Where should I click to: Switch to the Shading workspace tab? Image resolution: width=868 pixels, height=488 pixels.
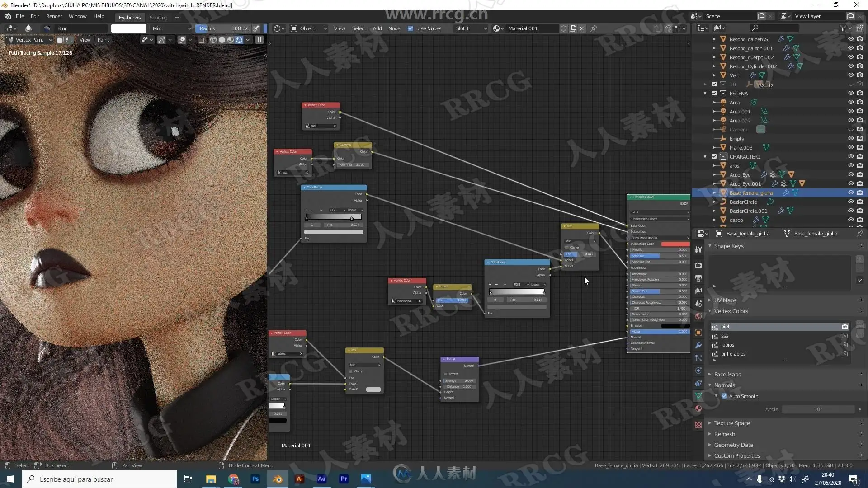click(x=158, y=18)
